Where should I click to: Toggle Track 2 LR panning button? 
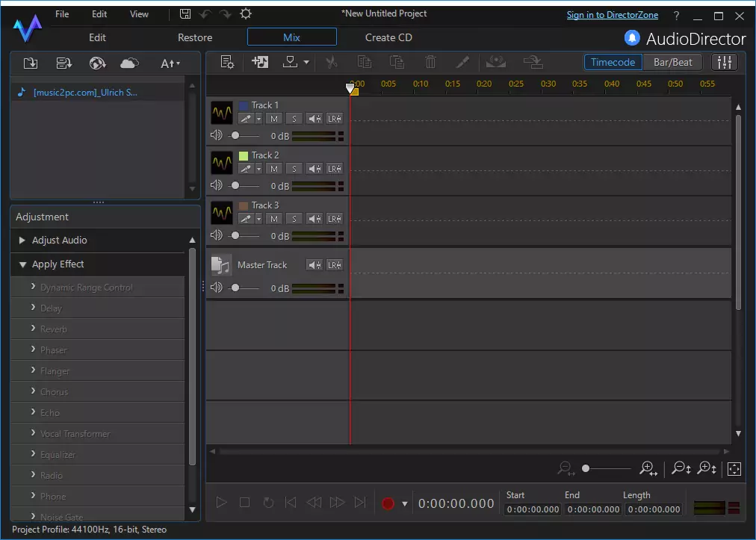coord(335,169)
